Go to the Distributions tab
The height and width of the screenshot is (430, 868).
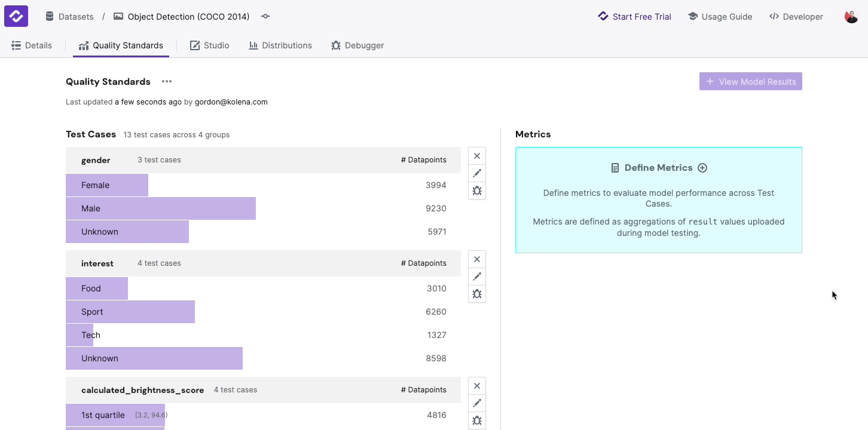coord(280,45)
